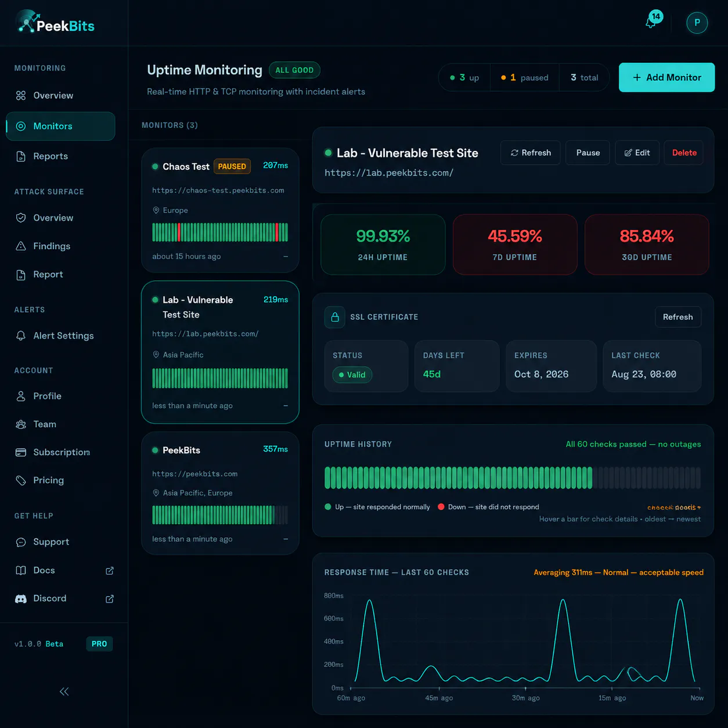Viewport: 728px width, 728px height.
Task: Click the PeekBits card uptime bar strip
Action: tap(220, 515)
